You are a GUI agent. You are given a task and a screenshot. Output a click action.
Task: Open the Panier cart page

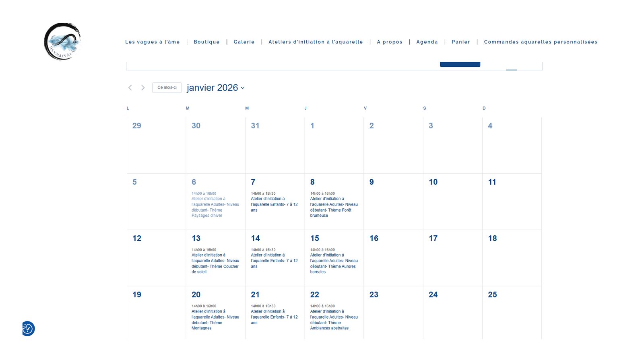(460, 42)
